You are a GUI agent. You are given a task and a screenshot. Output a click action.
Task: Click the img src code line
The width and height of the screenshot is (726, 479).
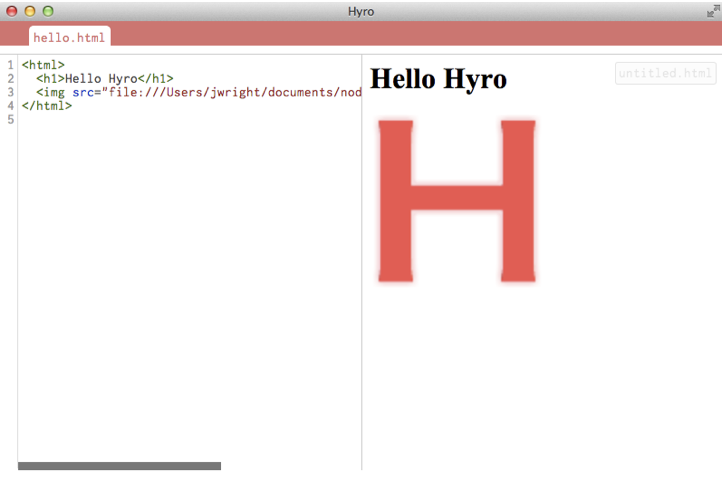199,92
